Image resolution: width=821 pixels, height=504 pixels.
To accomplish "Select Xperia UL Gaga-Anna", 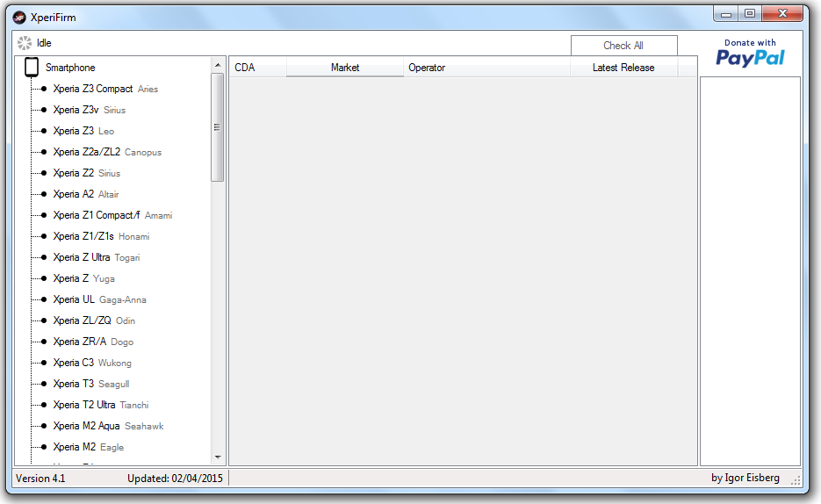I will [99, 299].
